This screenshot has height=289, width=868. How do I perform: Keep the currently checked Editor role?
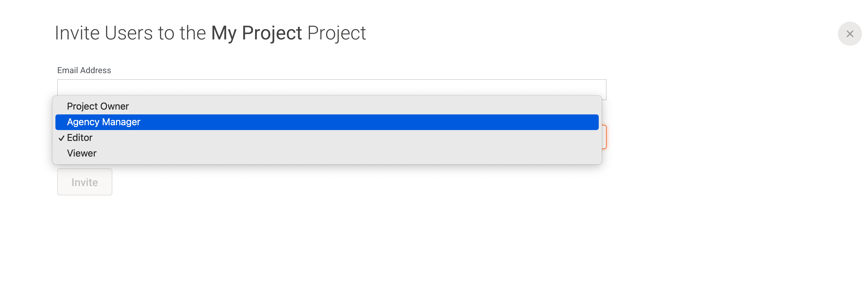pos(80,138)
